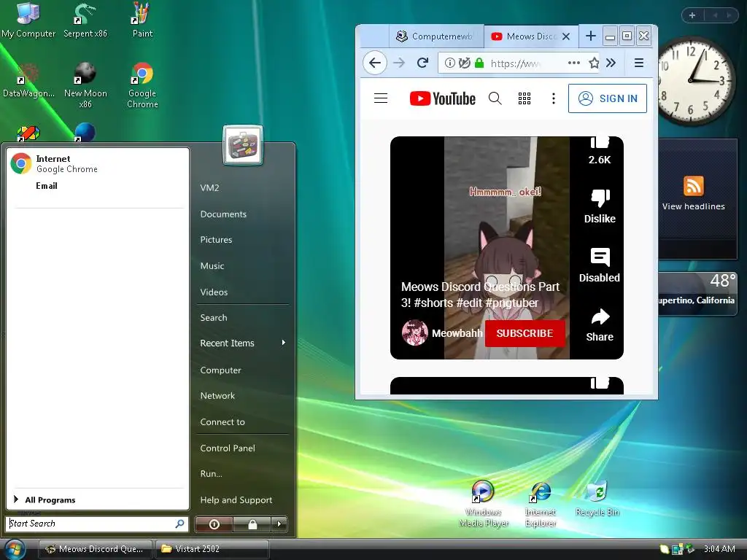The height and width of the screenshot is (560, 747).
Task: Open the YouTube guide hamburger menu
Action: tap(381, 98)
